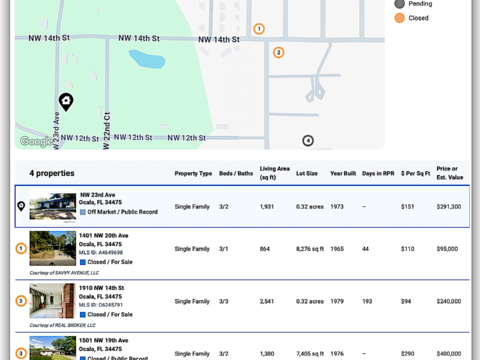Click the orange circle 1 beside 1401 NW 20th Ave
Image resolution: width=480 pixels, height=360 pixels.
pos(21,248)
